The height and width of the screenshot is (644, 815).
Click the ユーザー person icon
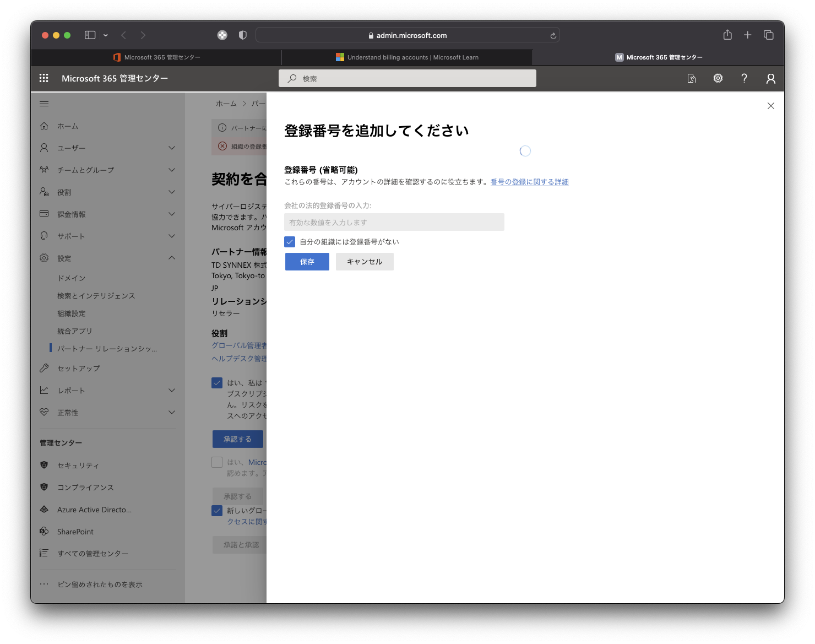(x=44, y=148)
